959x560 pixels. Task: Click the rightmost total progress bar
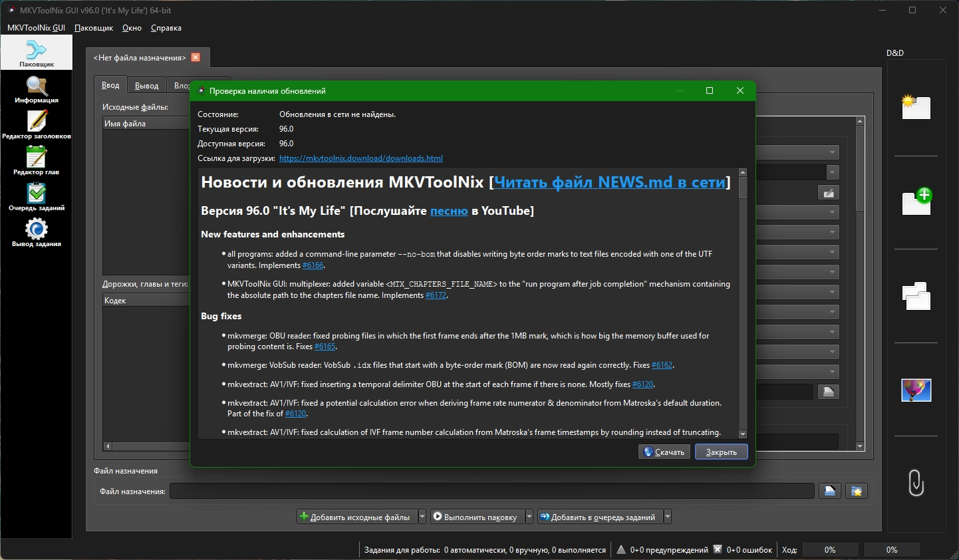[x=892, y=549]
